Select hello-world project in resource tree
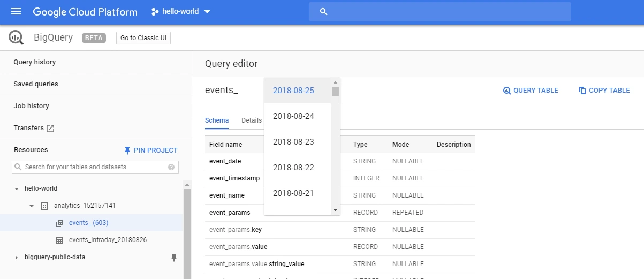The image size is (644, 279). (x=41, y=188)
